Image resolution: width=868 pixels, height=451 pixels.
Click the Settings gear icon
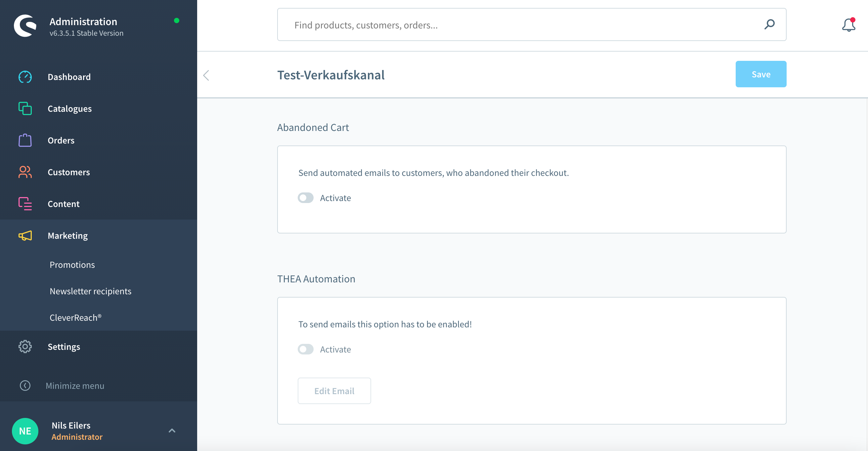(x=25, y=346)
